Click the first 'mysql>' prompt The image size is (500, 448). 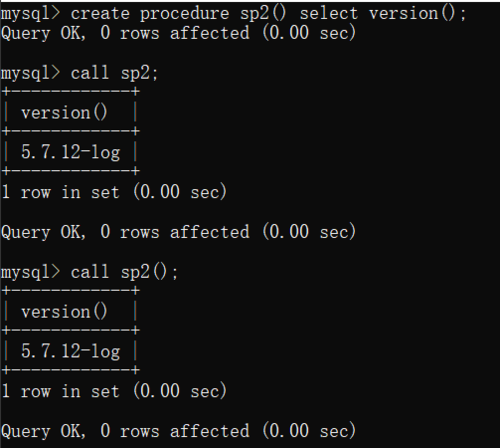31,15
